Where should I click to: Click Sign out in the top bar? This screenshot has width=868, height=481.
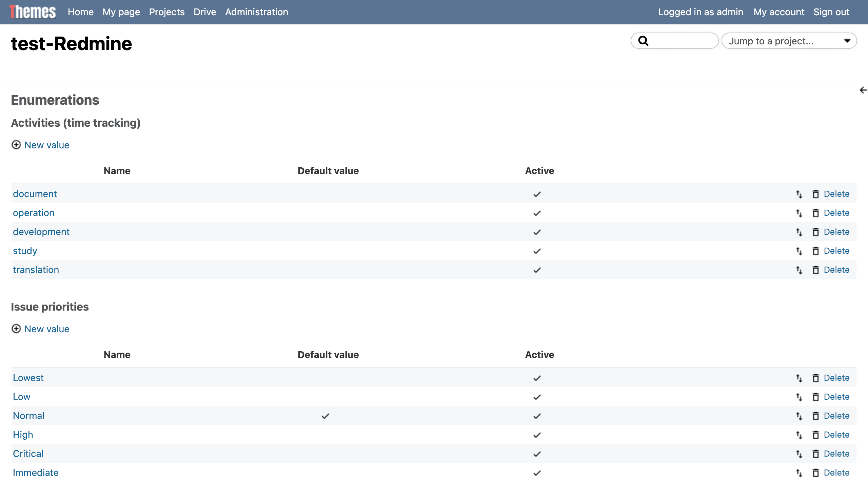(x=831, y=12)
